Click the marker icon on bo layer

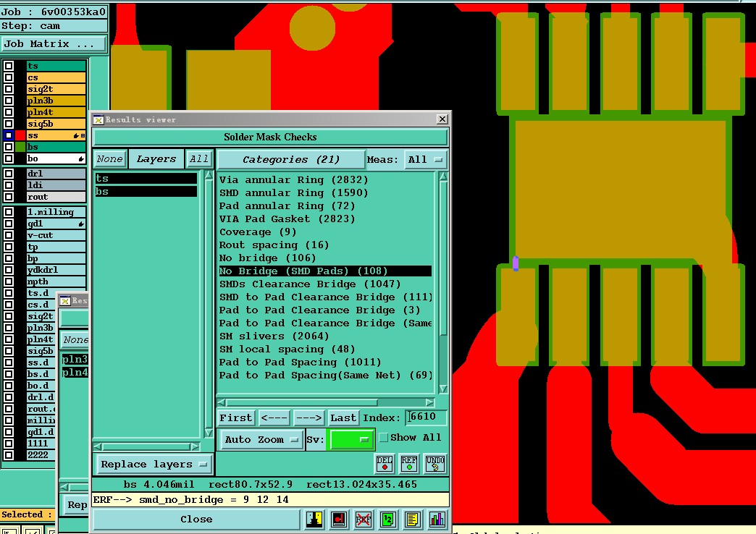coord(81,158)
